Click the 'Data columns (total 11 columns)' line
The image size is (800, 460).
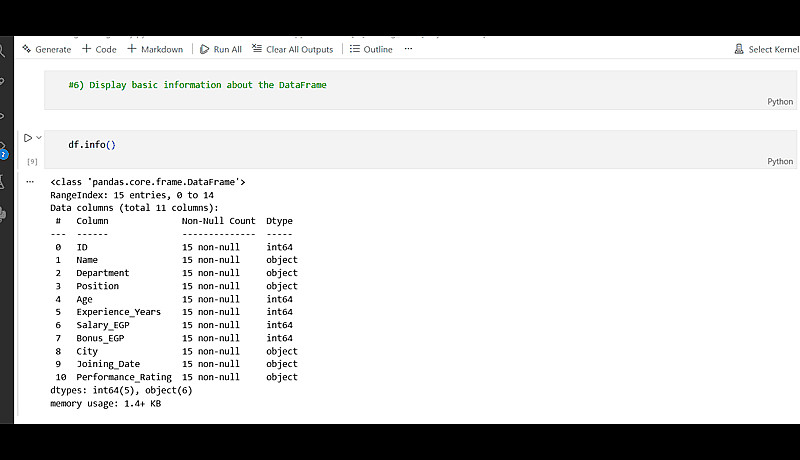tap(134, 208)
